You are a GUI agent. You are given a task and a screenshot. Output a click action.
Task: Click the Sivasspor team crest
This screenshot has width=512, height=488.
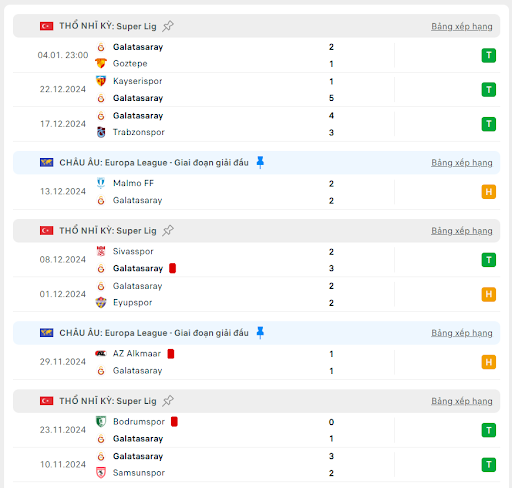101,251
